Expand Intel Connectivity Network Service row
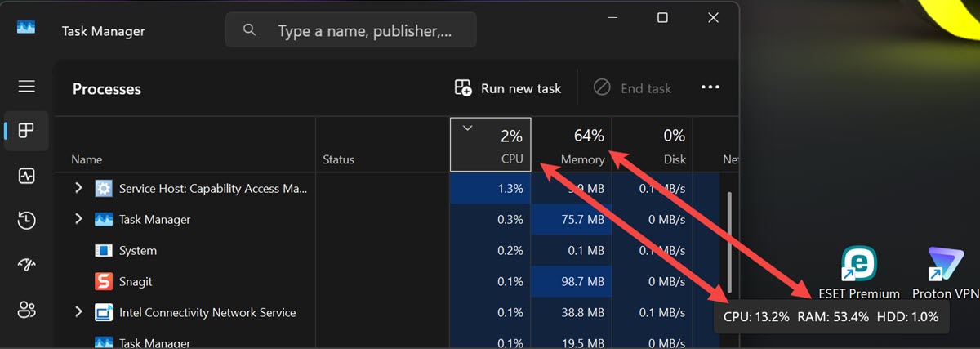 point(79,313)
